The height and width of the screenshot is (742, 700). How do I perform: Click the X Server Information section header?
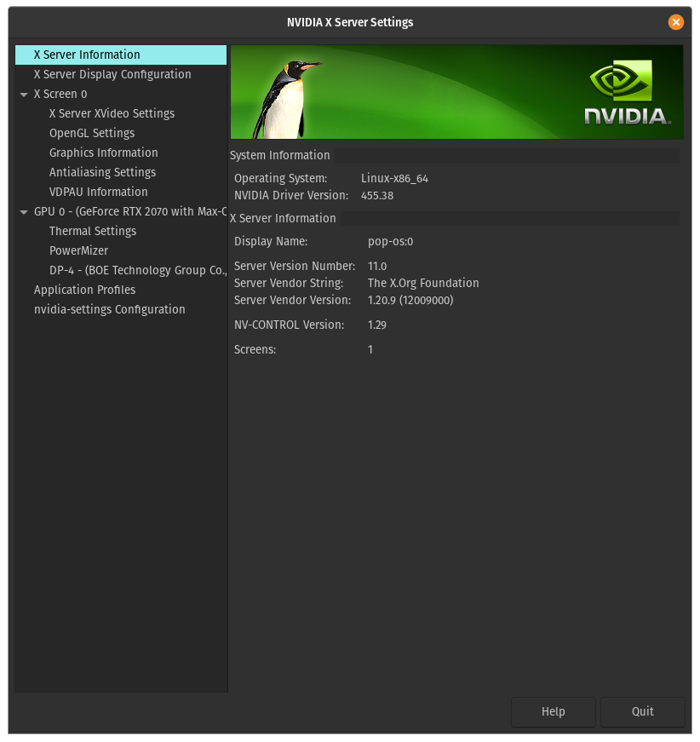click(x=283, y=219)
